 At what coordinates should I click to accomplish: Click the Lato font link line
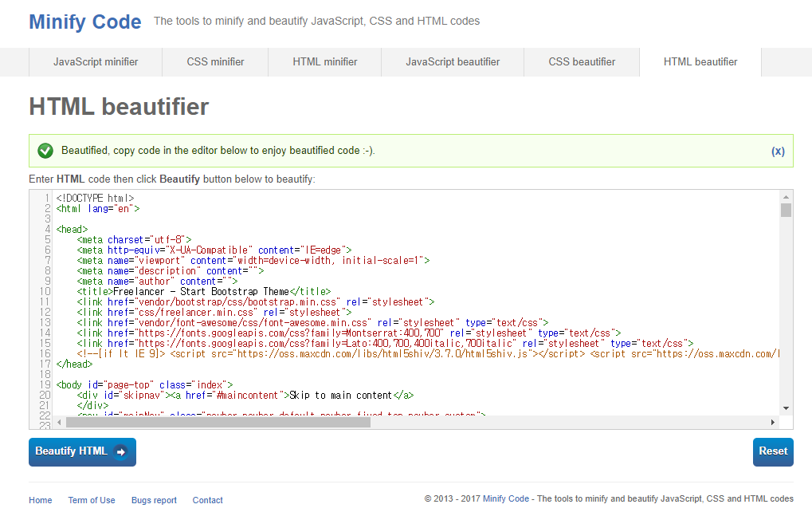point(385,343)
